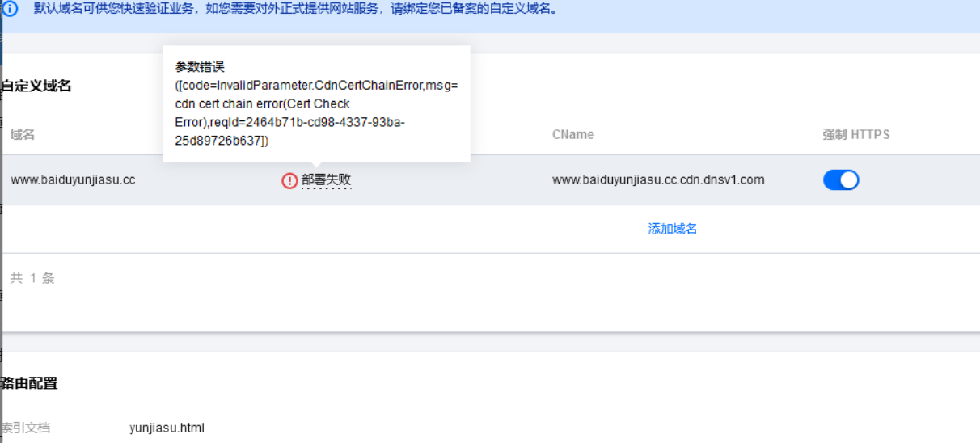This screenshot has height=443, width=980.
Task: Click the 强制 HTTPS column header
Action: tap(856, 134)
